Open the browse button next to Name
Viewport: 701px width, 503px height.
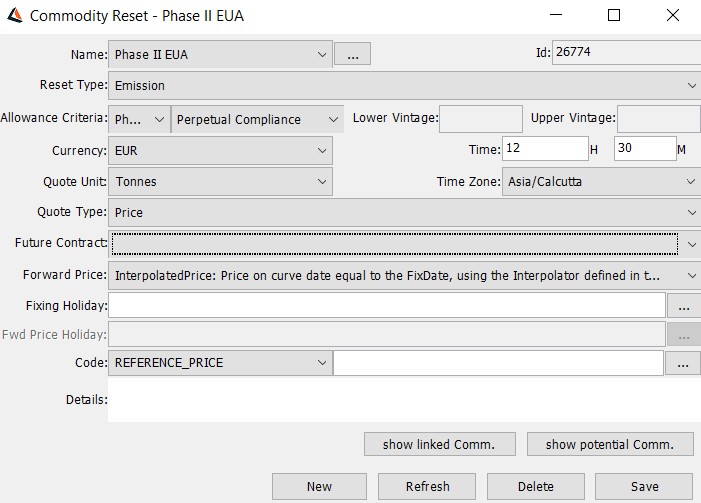pos(352,54)
